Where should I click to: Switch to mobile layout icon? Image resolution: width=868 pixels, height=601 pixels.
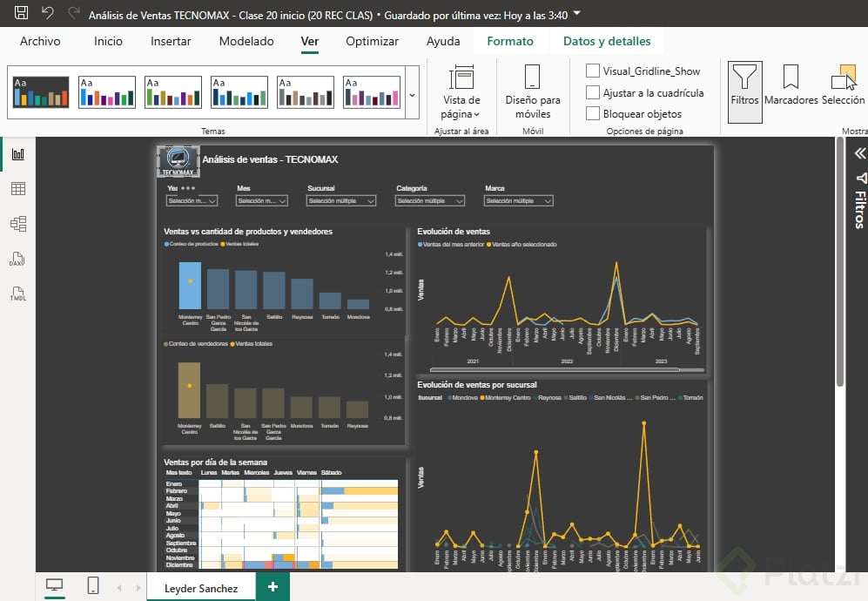click(93, 585)
